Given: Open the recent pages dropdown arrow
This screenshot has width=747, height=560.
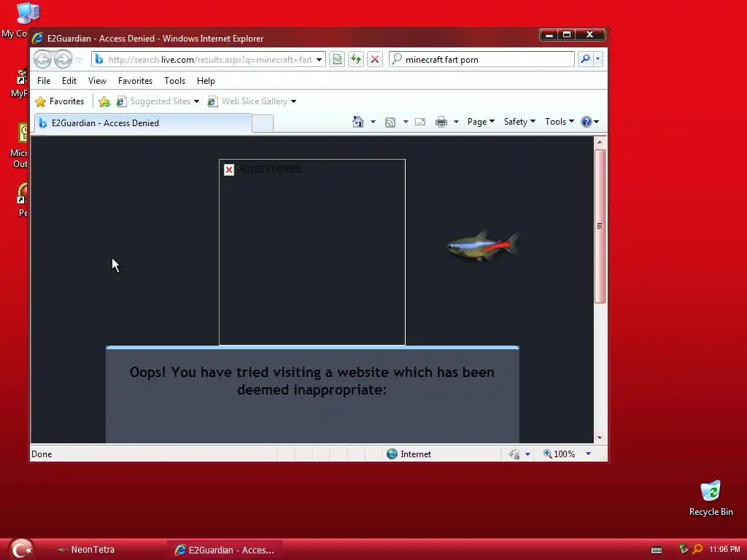Looking at the screenshot, I should [80, 60].
